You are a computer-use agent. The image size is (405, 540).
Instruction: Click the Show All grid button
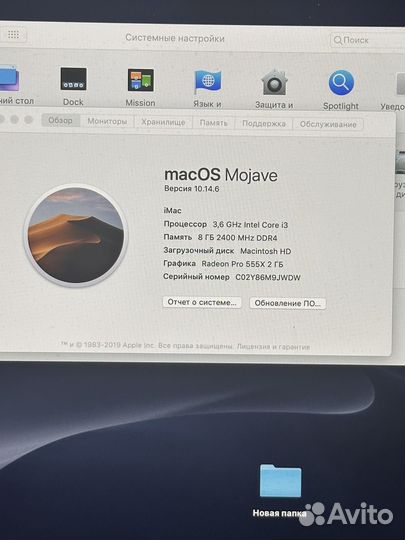coord(13,34)
